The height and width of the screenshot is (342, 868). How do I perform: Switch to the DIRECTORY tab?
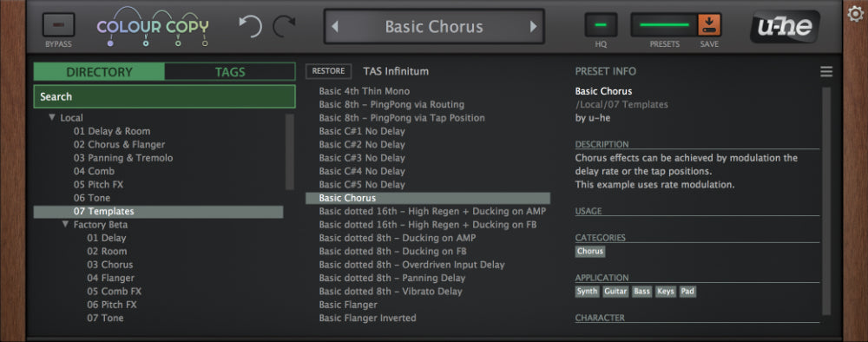[x=99, y=72]
